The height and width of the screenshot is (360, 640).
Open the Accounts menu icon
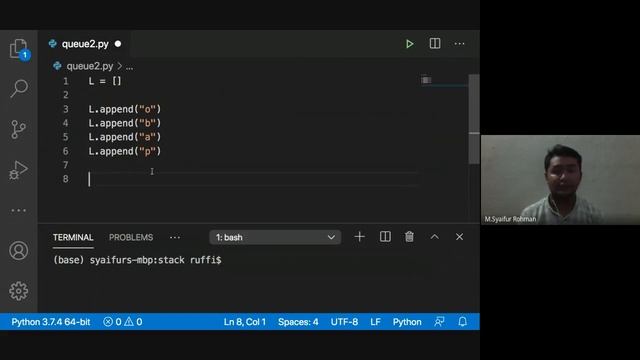click(x=18, y=251)
